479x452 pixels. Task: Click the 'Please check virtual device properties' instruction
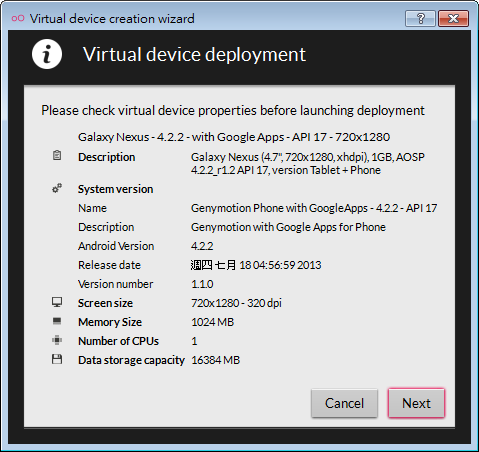click(233, 110)
